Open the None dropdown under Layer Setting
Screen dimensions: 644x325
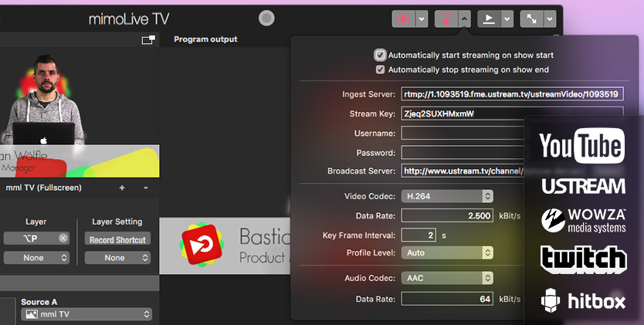117,258
